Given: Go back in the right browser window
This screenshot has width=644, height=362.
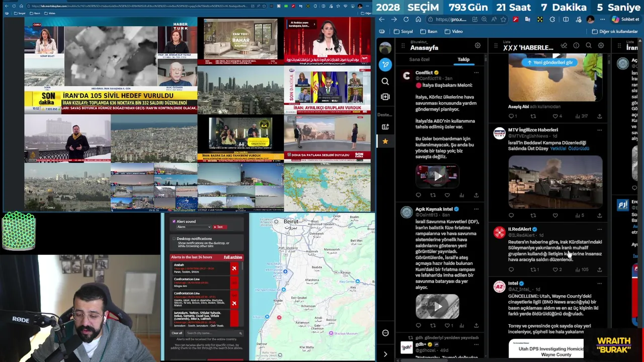Looking at the screenshot, I should (x=381, y=20).
